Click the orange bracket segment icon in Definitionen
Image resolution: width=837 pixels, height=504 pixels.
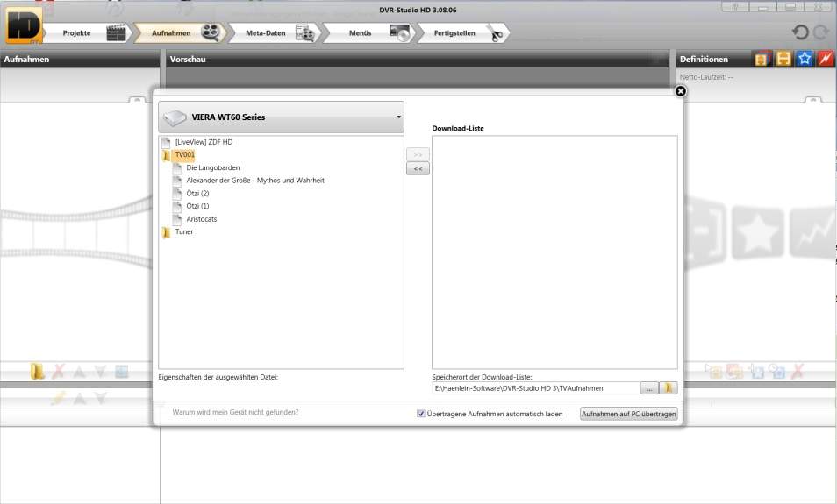(x=783, y=59)
